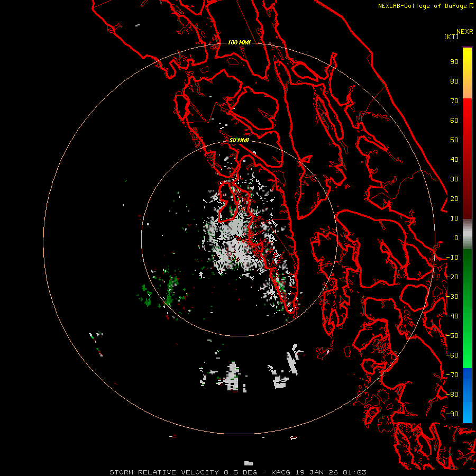
Task: Click the 60 value on velocity scale
Action: click(454, 121)
